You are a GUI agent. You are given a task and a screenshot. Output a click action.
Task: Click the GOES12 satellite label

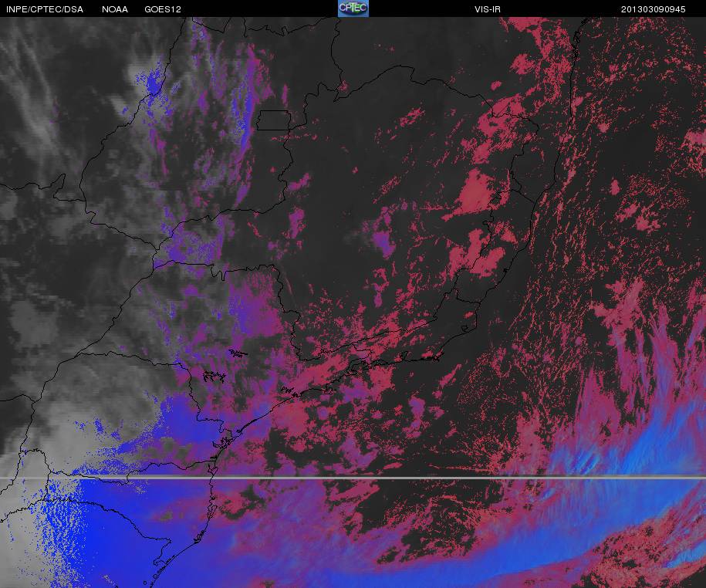pos(163,9)
